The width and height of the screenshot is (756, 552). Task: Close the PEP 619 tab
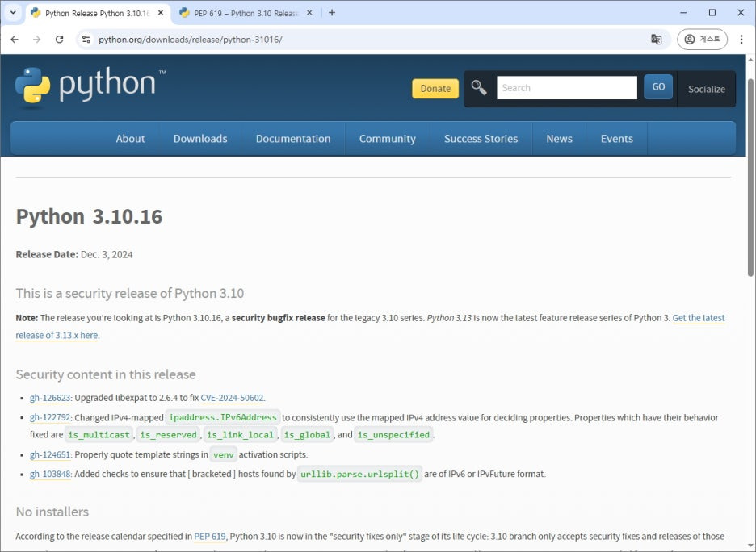tap(309, 13)
